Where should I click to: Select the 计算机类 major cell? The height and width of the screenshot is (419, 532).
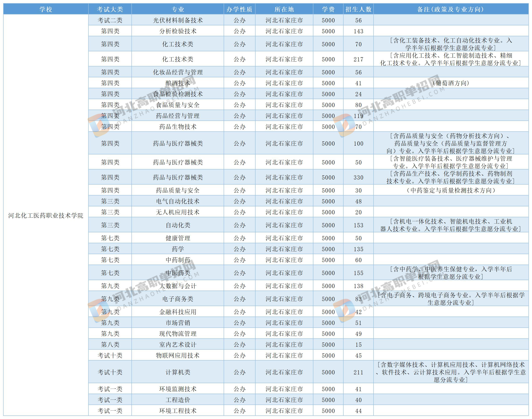tap(178, 372)
